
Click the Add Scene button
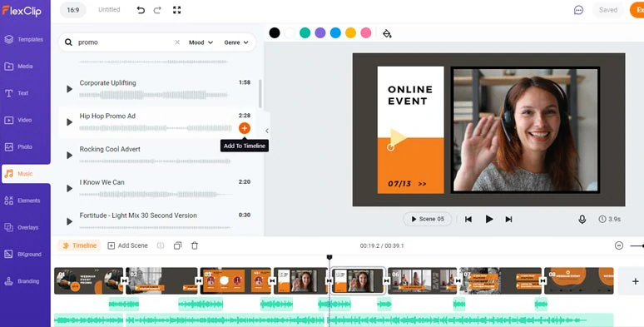point(128,245)
